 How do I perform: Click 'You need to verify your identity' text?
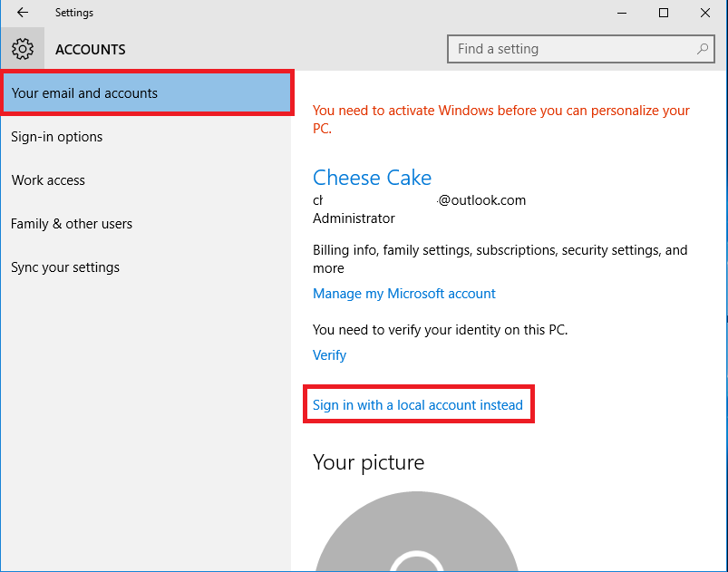click(x=440, y=330)
